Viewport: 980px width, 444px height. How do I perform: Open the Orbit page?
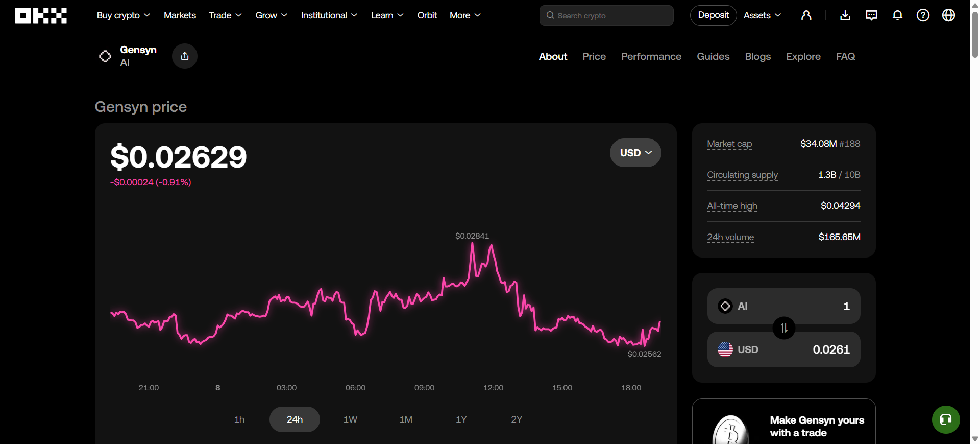[x=427, y=15]
